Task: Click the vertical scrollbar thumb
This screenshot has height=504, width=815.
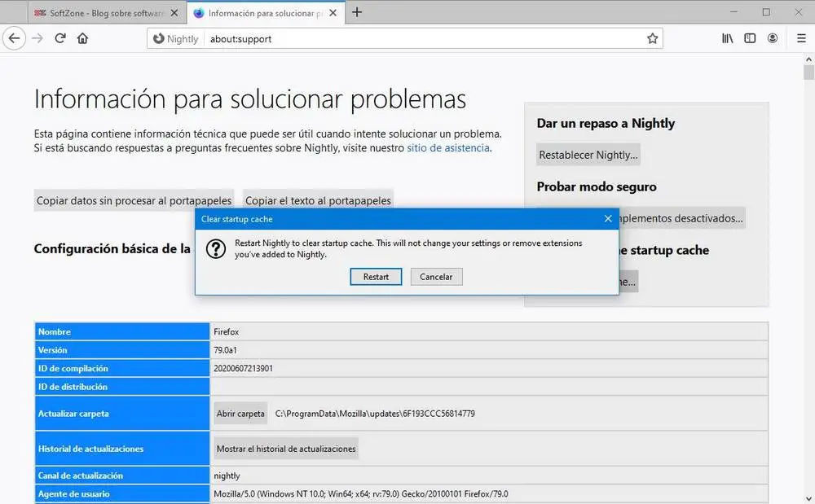Action: (x=808, y=72)
